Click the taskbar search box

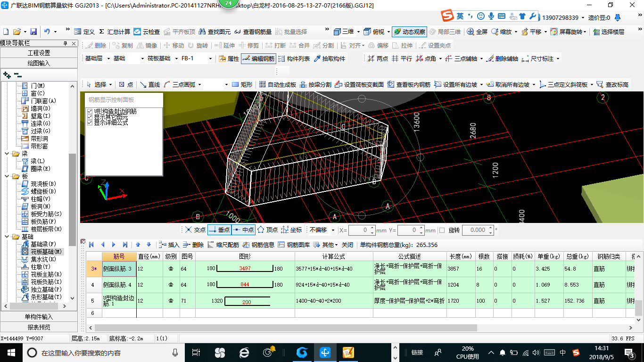coord(103,353)
